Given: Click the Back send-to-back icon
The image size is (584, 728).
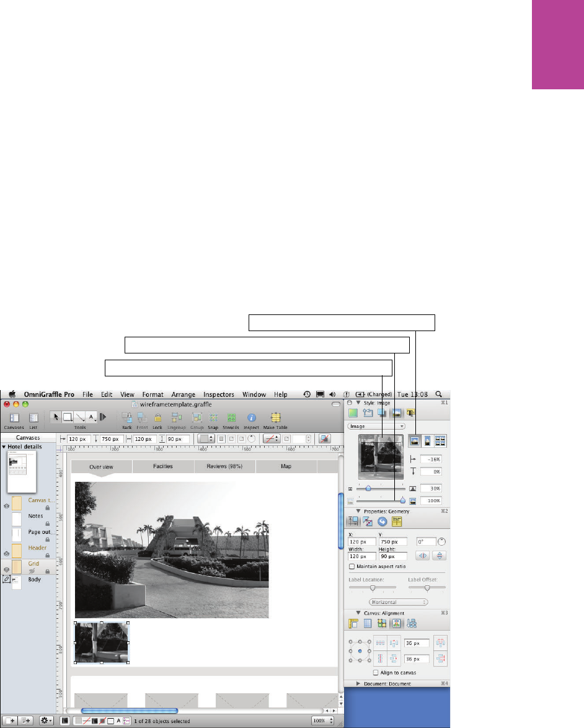Looking at the screenshot, I should tap(126, 417).
